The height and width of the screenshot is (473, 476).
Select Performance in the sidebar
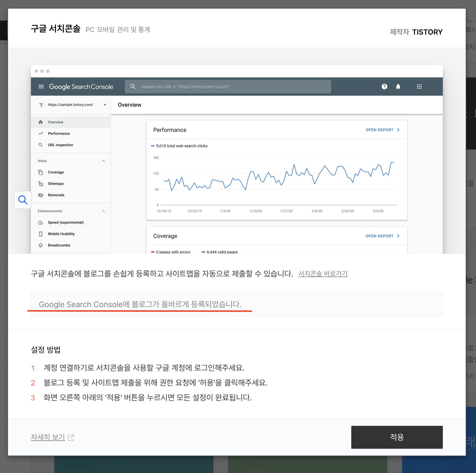click(x=71, y=134)
